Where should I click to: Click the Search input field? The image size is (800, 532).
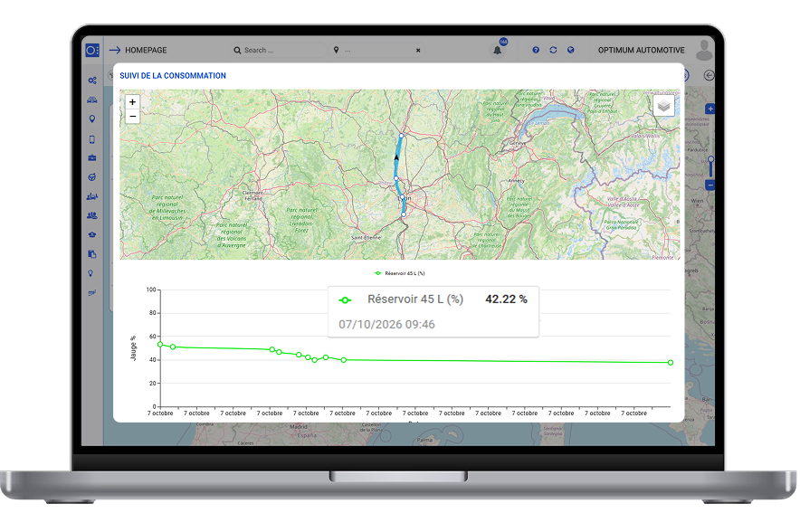pos(279,50)
